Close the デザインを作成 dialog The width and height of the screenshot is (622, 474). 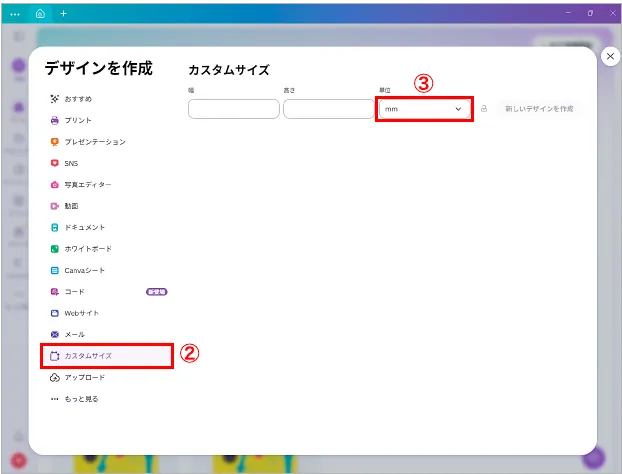click(x=610, y=56)
